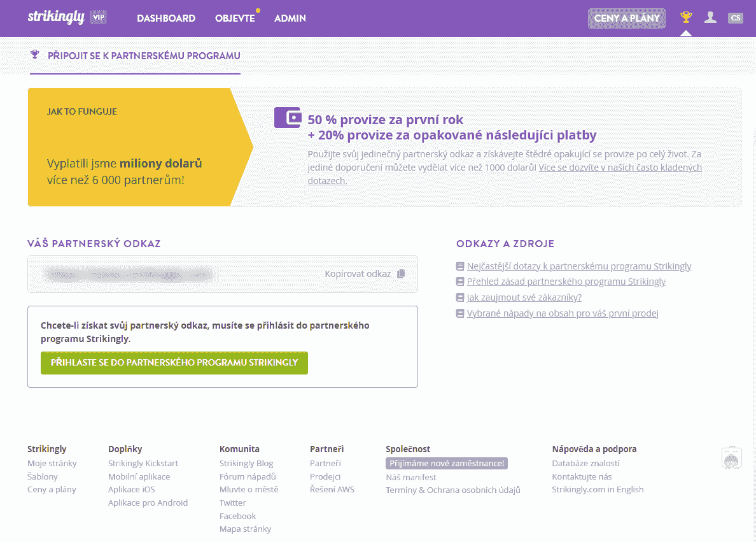756x542 pixels.
Task: Open Strikingly Kickstart footer link
Action: 143,463
